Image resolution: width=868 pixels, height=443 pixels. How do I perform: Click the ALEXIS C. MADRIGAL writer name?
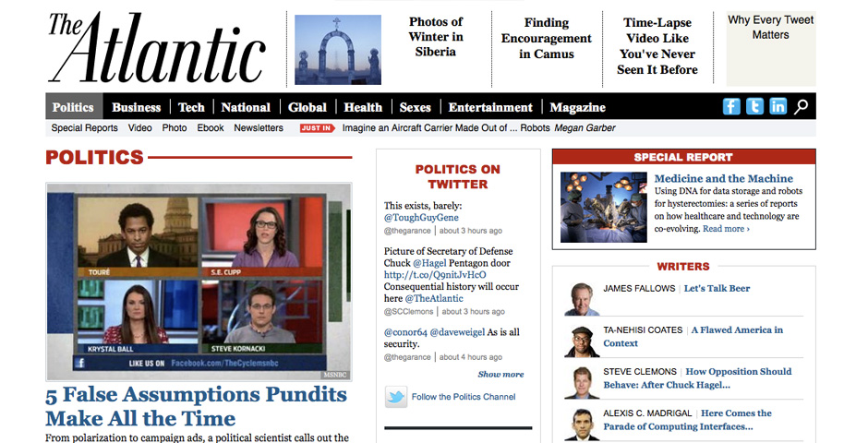pyautogui.click(x=647, y=413)
